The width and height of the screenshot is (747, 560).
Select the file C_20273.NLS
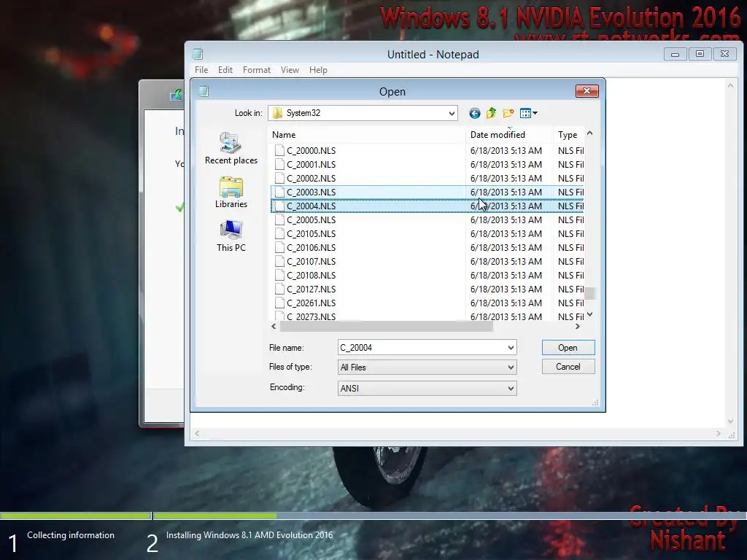311,316
